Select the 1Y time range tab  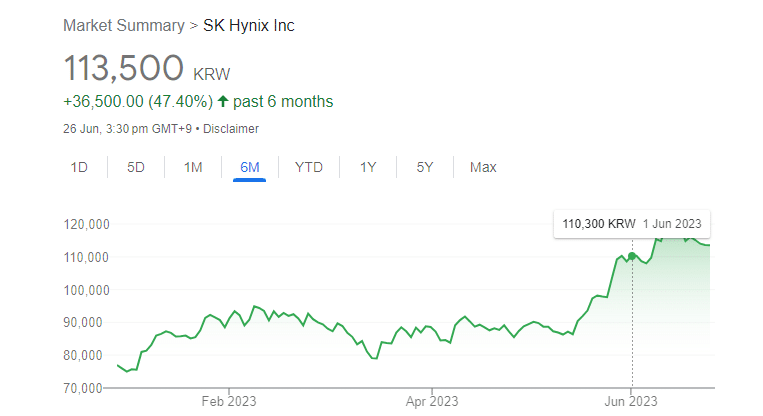368,167
